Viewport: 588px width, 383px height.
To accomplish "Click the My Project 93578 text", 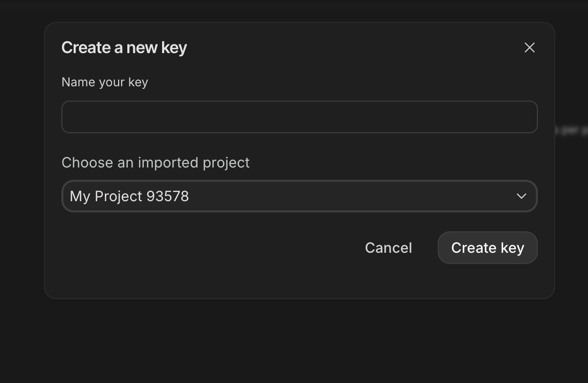I will (x=129, y=196).
